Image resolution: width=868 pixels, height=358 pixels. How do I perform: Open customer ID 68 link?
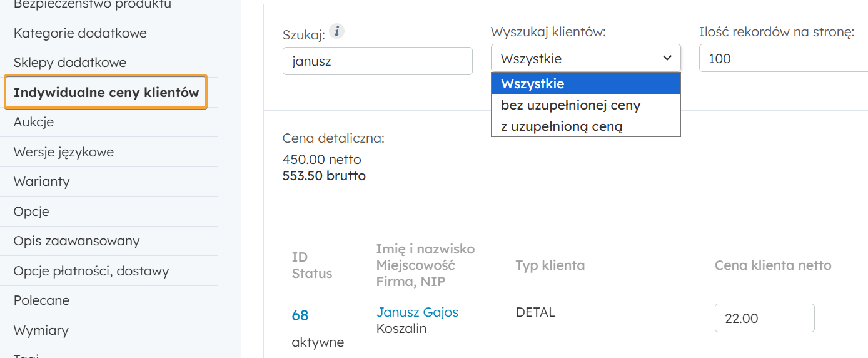pos(300,315)
